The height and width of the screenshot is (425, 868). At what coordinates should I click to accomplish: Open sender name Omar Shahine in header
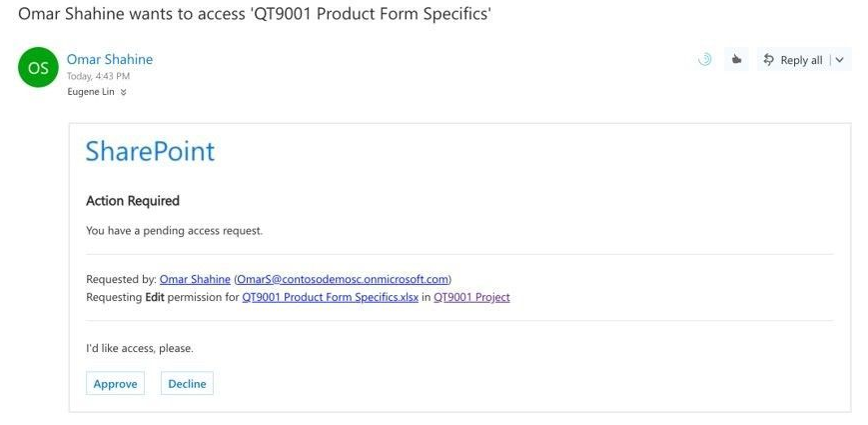pos(110,59)
